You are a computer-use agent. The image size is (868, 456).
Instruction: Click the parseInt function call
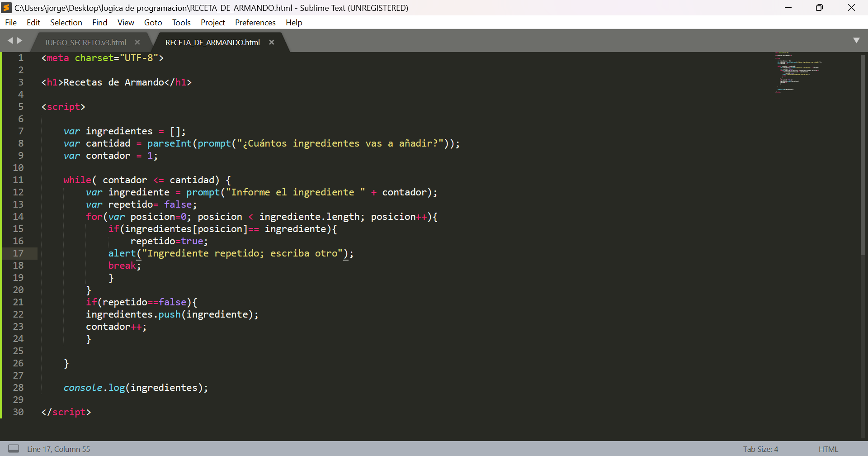(x=170, y=143)
